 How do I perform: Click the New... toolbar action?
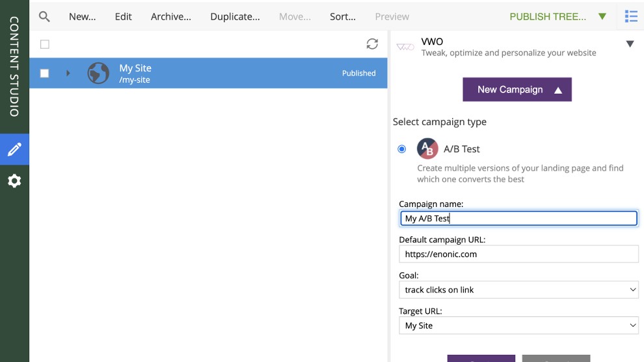click(82, 16)
